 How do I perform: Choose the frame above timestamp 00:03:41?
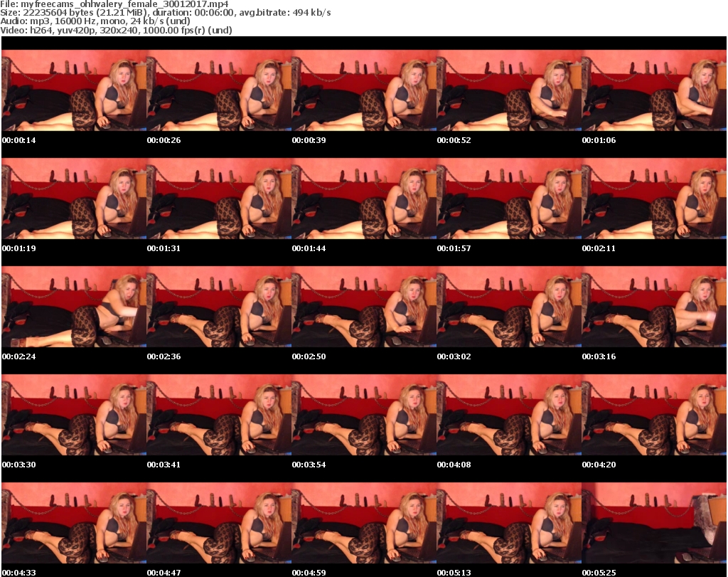219,415
